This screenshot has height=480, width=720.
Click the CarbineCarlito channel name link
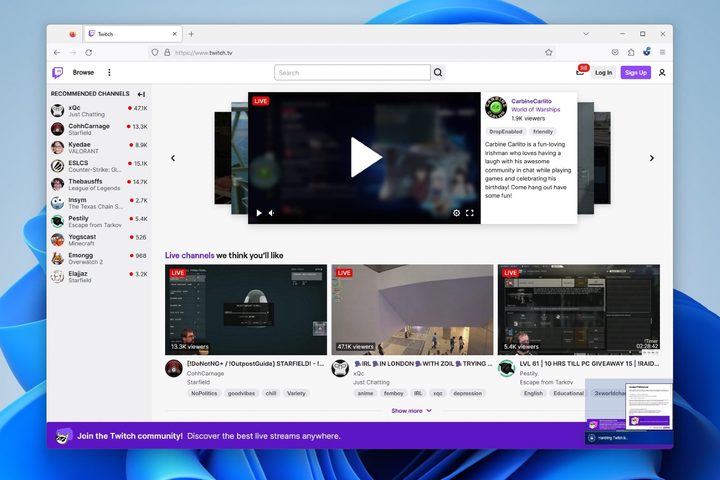(531, 101)
